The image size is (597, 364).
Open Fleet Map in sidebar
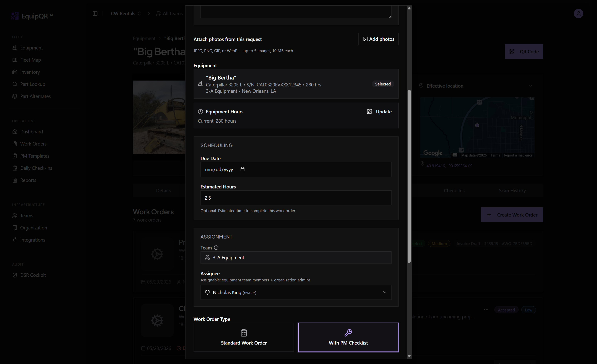coord(30,60)
